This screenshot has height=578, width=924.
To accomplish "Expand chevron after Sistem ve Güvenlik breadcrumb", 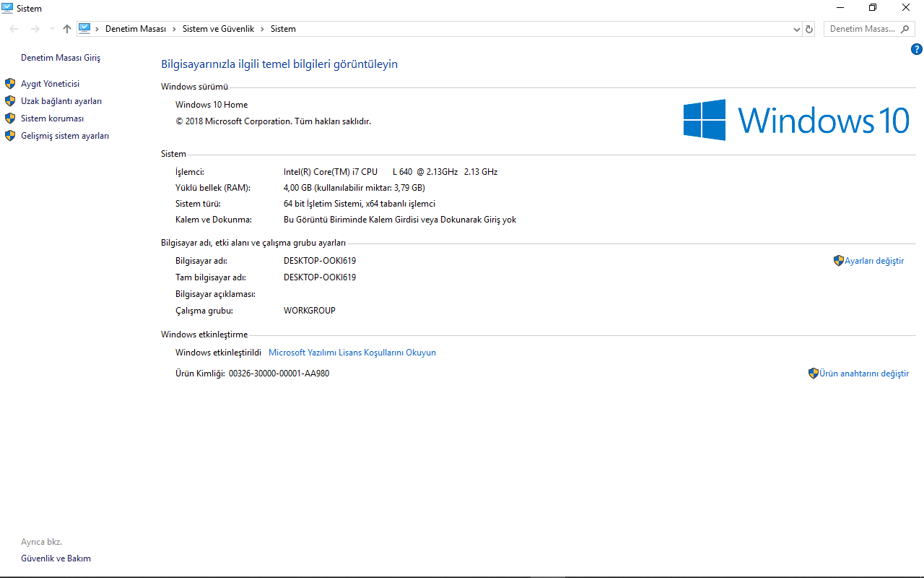I will coord(262,29).
